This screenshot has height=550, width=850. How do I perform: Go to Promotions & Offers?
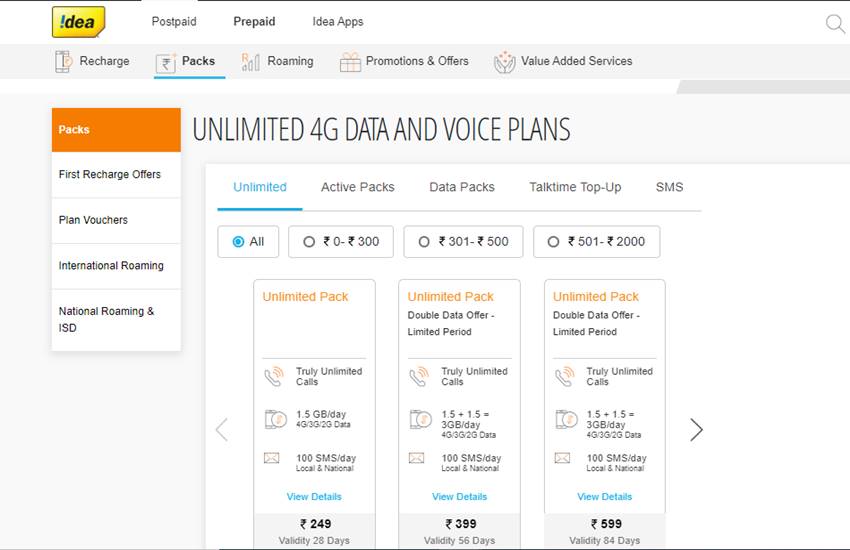coord(417,61)
